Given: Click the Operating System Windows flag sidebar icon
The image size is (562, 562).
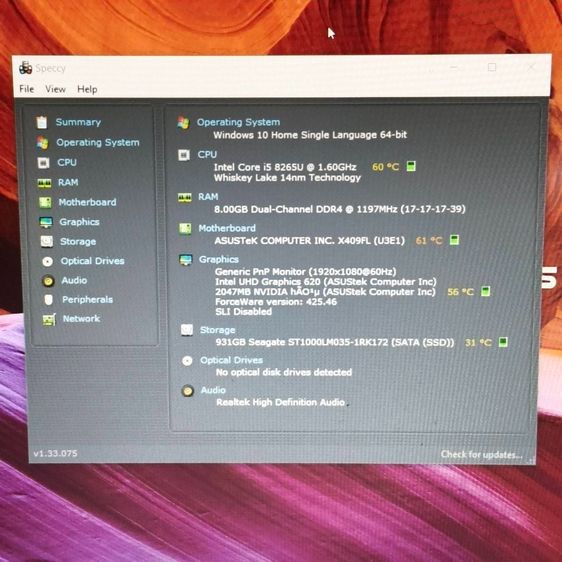Looking at the screenshot, I should [x=42, y=142].
